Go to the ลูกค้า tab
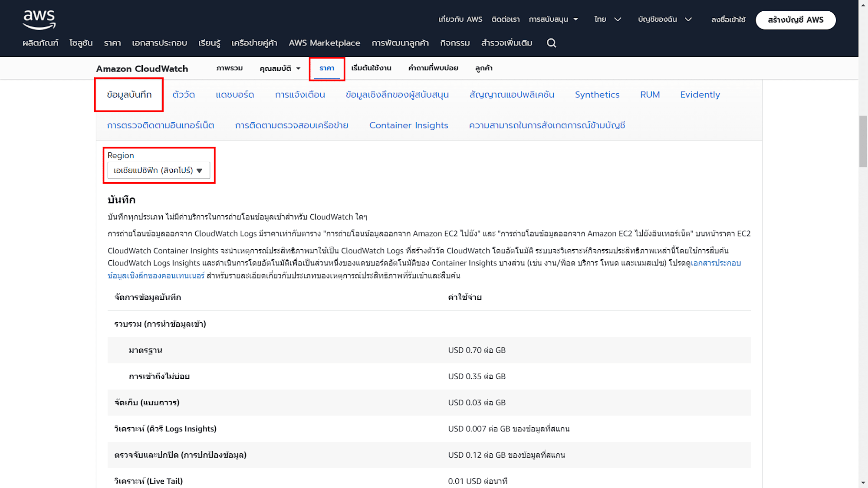Image resolution: width=868 pixels, height=488 pixels. (483, 68)
